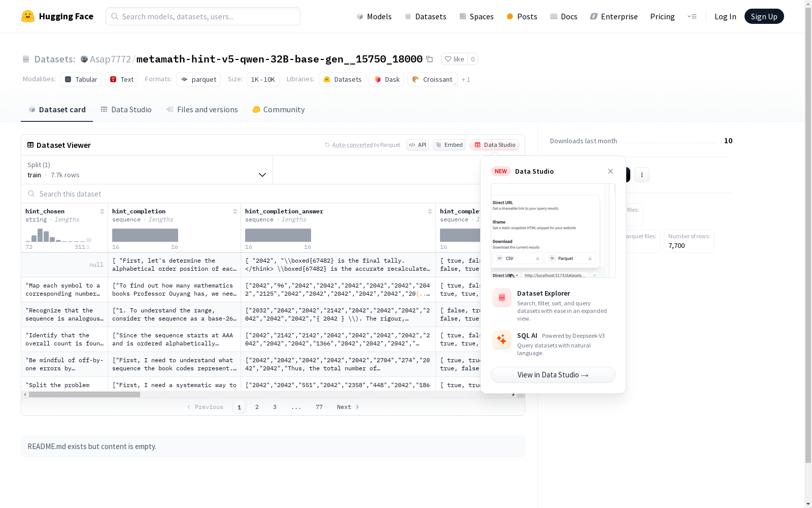
Task: Click the Dataset Explorer icon
Action: (502, 298)
